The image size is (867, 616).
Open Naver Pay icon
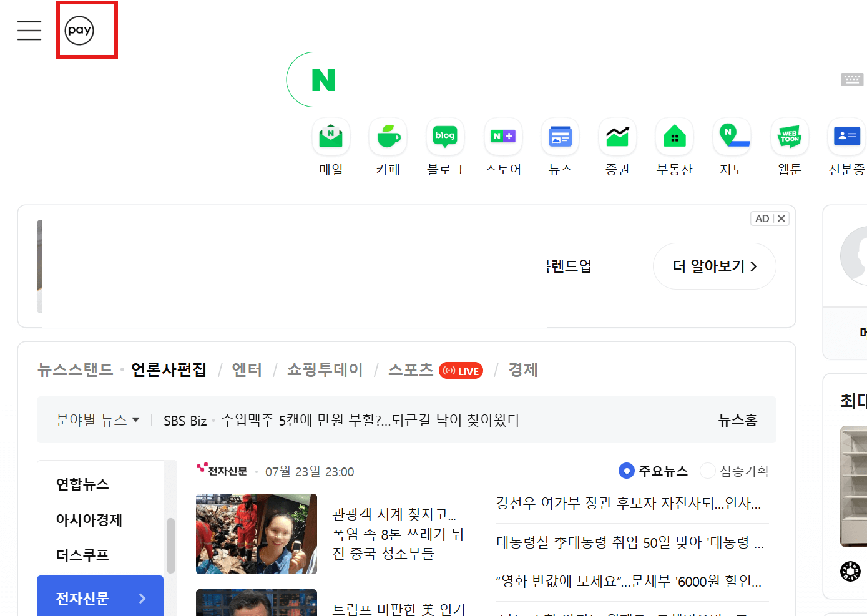(79, 30)
